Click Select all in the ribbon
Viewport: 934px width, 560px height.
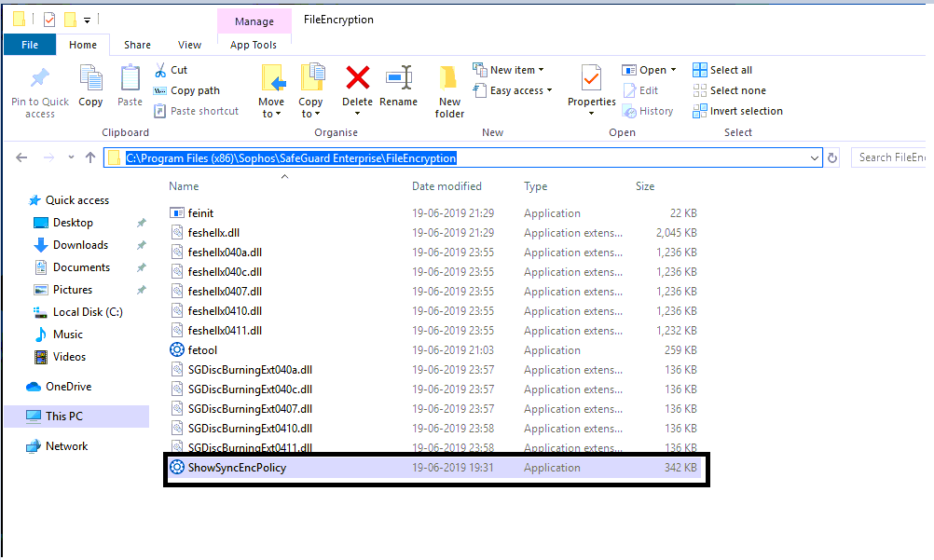(x=723, y=70)
